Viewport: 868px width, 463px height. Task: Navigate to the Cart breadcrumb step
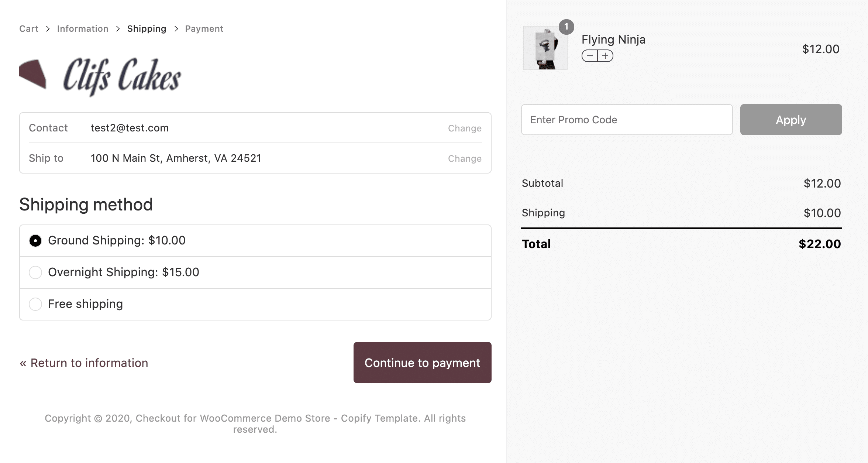29,28
